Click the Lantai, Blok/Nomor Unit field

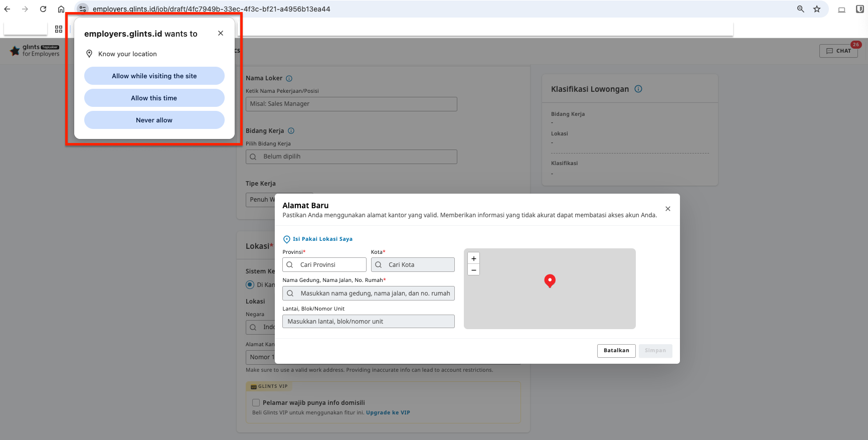(369, 322)
